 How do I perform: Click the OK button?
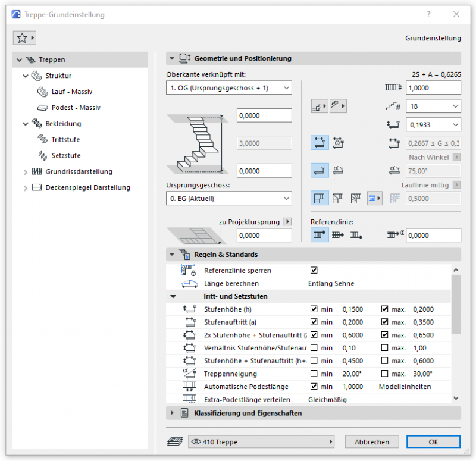point(433,442)
